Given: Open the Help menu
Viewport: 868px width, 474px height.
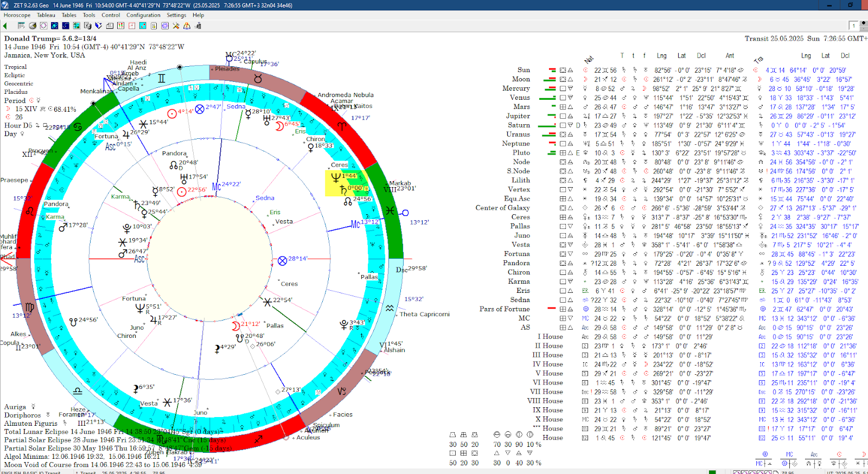Looking at the screenshot, I should 199,15.
